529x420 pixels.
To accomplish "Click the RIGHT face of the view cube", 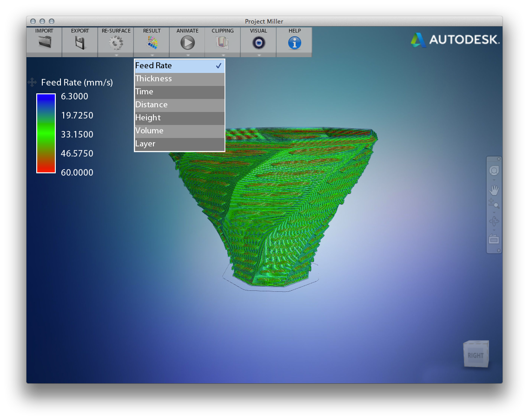I will coord(476,355).
